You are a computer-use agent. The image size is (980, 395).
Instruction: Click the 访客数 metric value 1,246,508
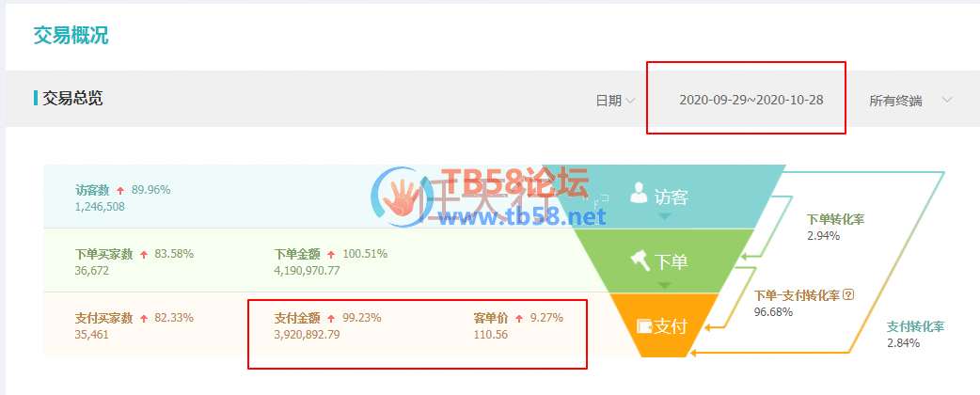pyautogui.click(x=100, y=206)
